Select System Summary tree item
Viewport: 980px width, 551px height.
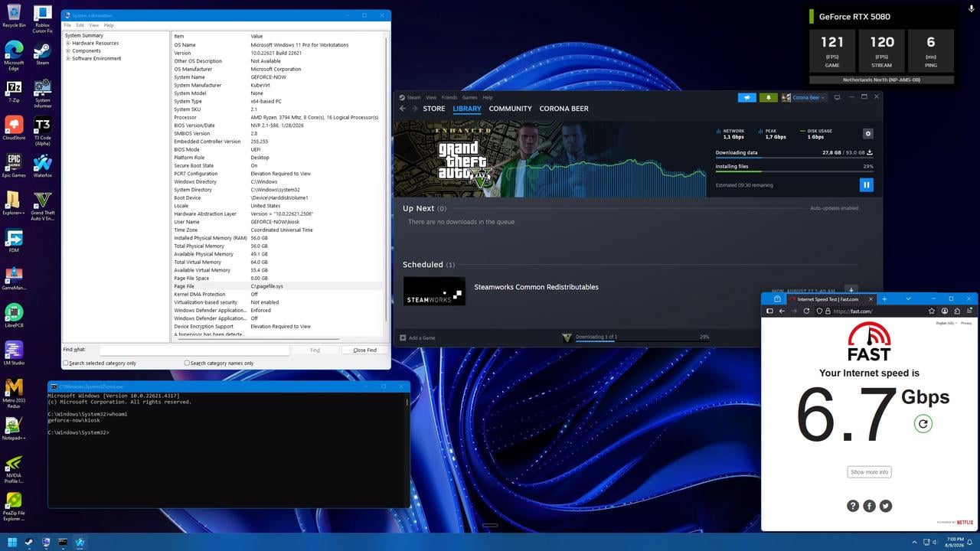[x=84, y=36]
